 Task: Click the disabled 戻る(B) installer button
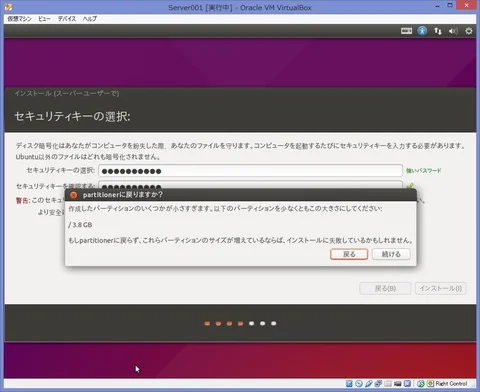pyautogui.click(x=385, y=288)
